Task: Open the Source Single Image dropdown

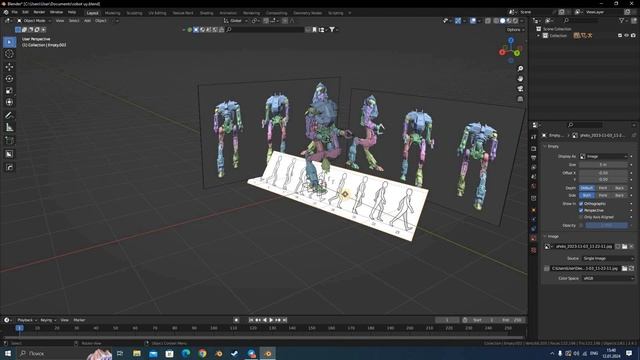Action: click(608, 258)
